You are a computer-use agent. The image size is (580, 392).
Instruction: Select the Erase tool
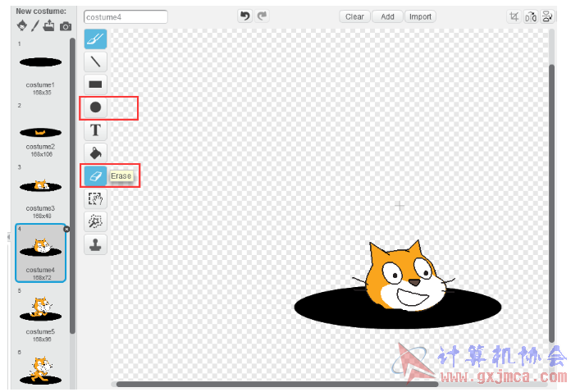[95, 175]
